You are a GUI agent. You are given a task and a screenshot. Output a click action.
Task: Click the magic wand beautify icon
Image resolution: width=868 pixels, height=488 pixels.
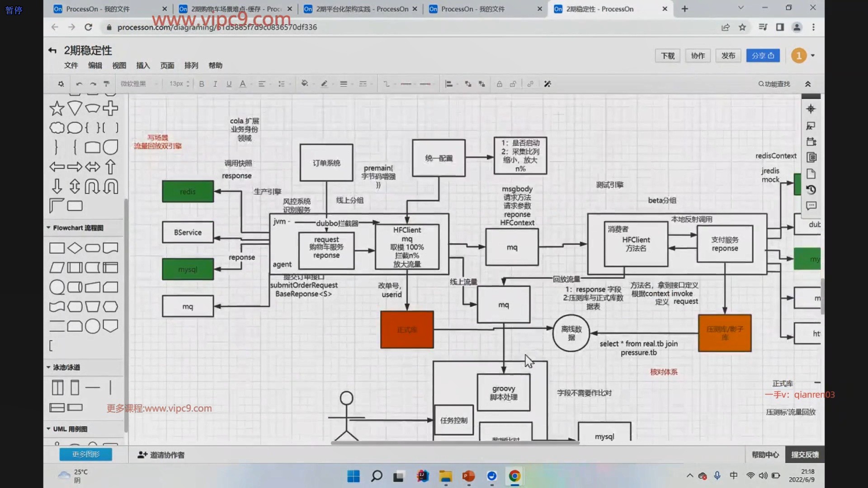547,84
